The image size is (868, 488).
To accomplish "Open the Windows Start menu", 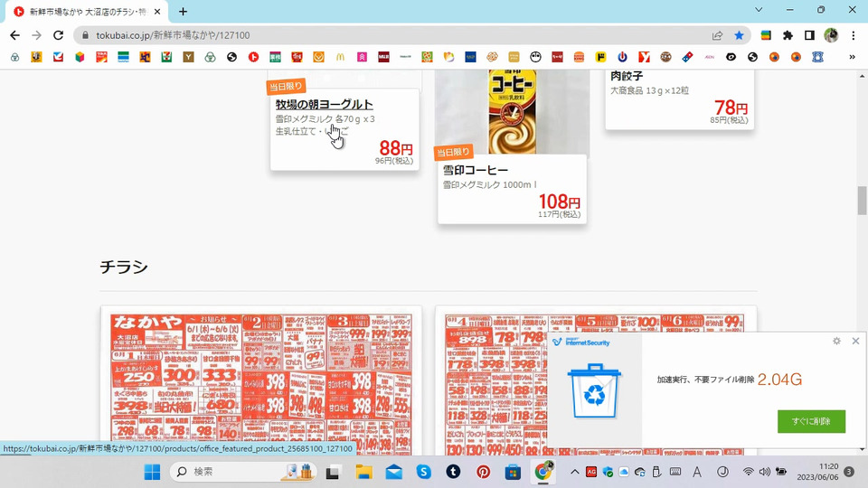I will click(152, 472).
